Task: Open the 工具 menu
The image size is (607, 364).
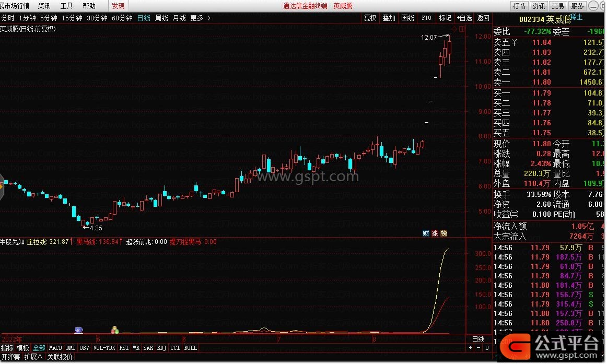Action: point(66,6)
